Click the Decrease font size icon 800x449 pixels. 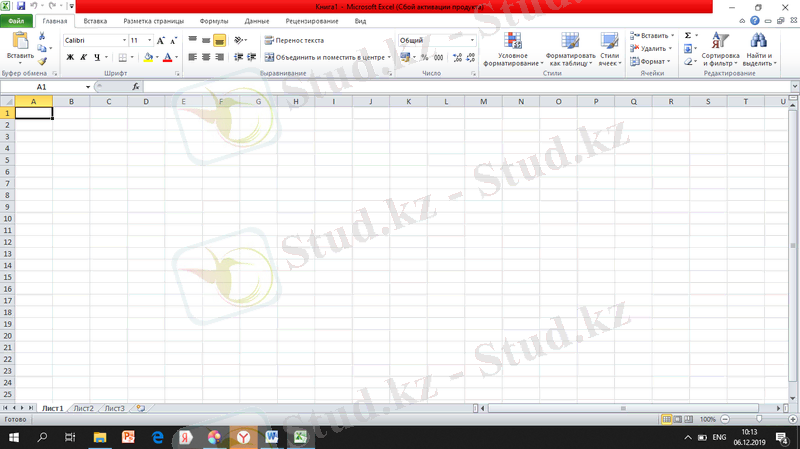click(x=173, y=40)
